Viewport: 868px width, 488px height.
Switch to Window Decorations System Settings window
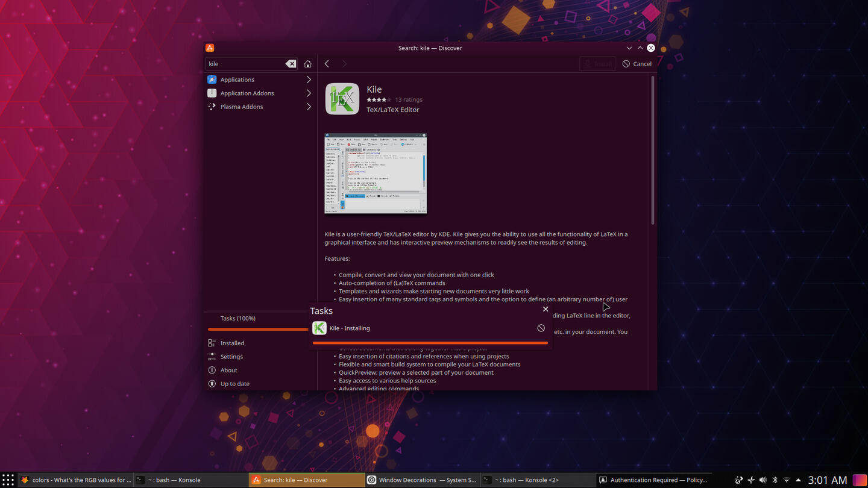[422, 480]
